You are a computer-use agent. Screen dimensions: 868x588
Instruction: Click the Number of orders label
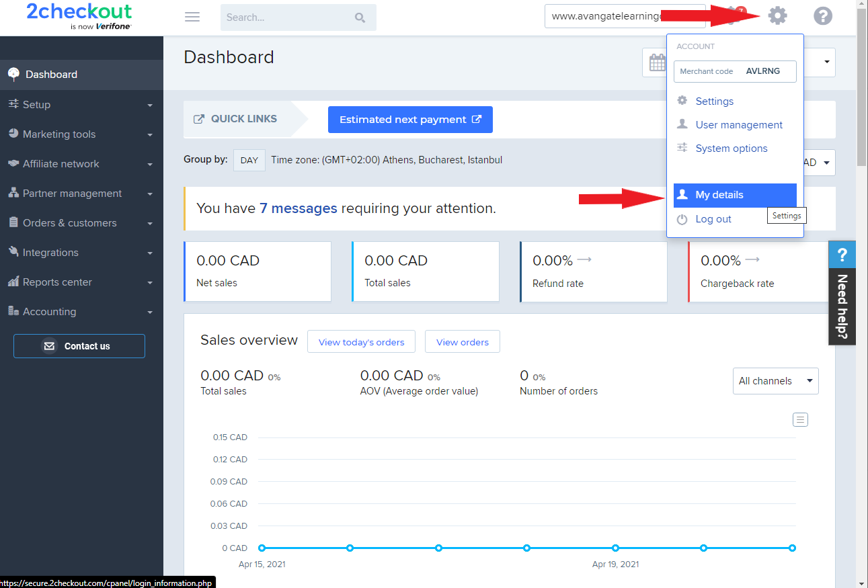click(x=559, y=391)
